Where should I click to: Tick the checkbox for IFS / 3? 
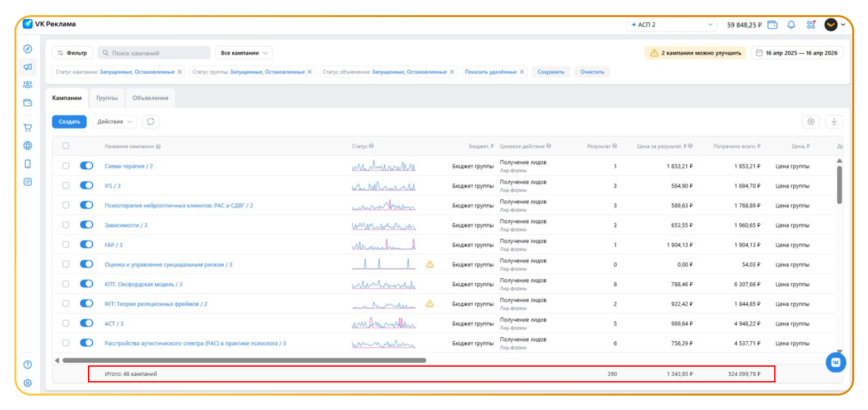coord(66,186)
